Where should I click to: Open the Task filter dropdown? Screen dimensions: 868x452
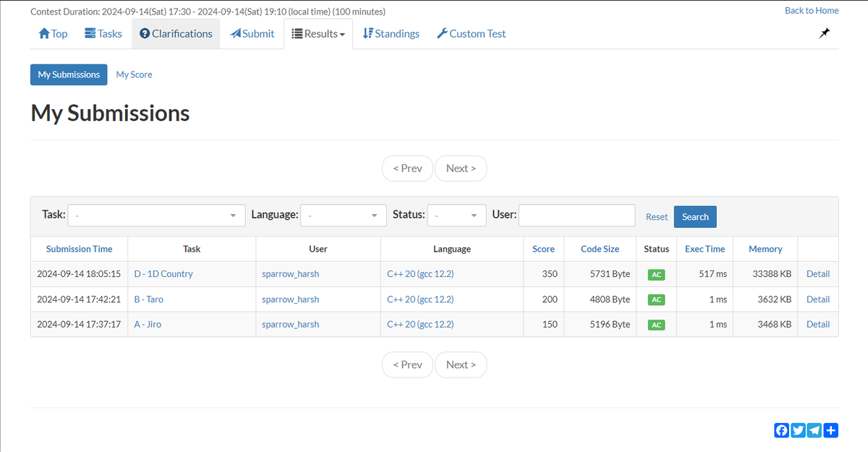(x=156, y=216)
